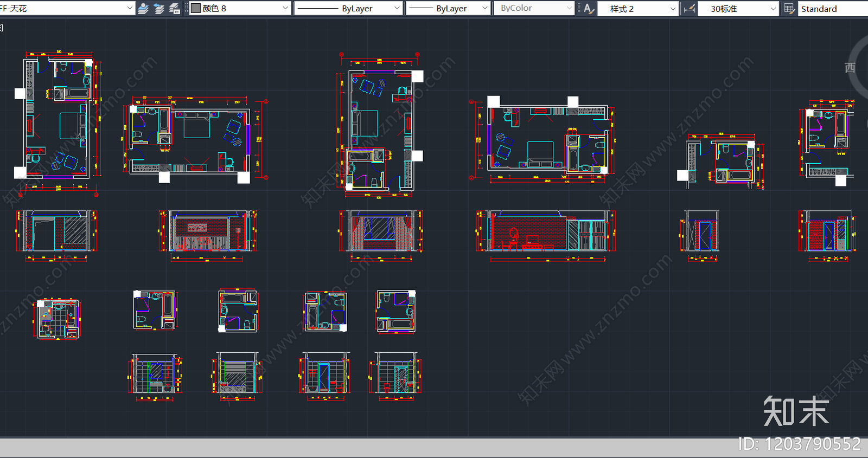868x465 pixels.
Task: Expand the 样式 2 text style dropdown
Action: pos(673,9)
